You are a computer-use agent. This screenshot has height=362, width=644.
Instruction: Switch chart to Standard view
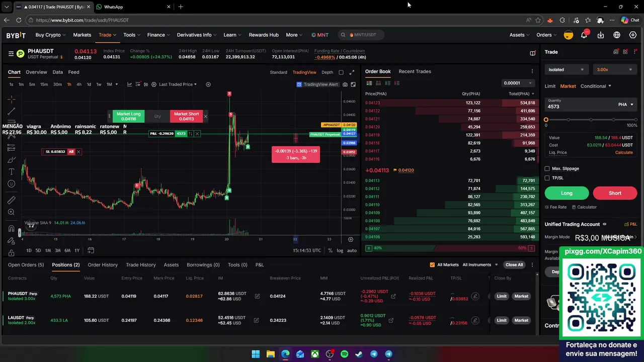(278, 72)
